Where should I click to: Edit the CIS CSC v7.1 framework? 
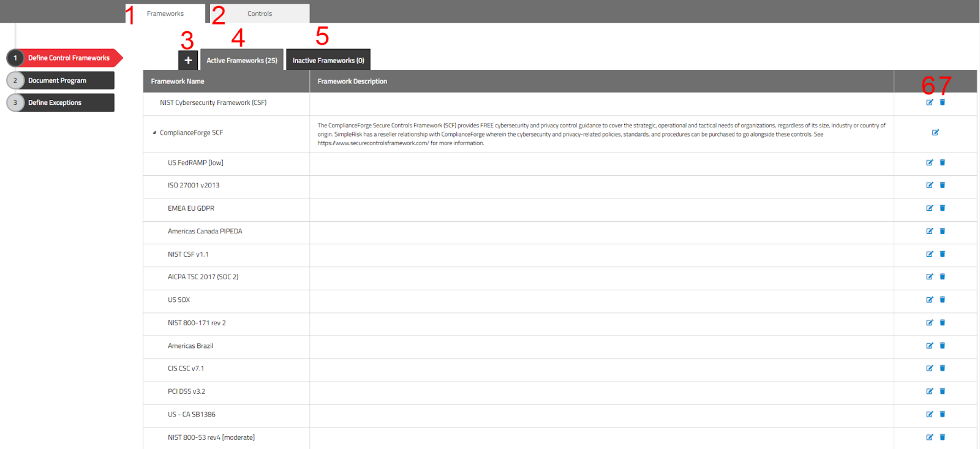(929, 368)
